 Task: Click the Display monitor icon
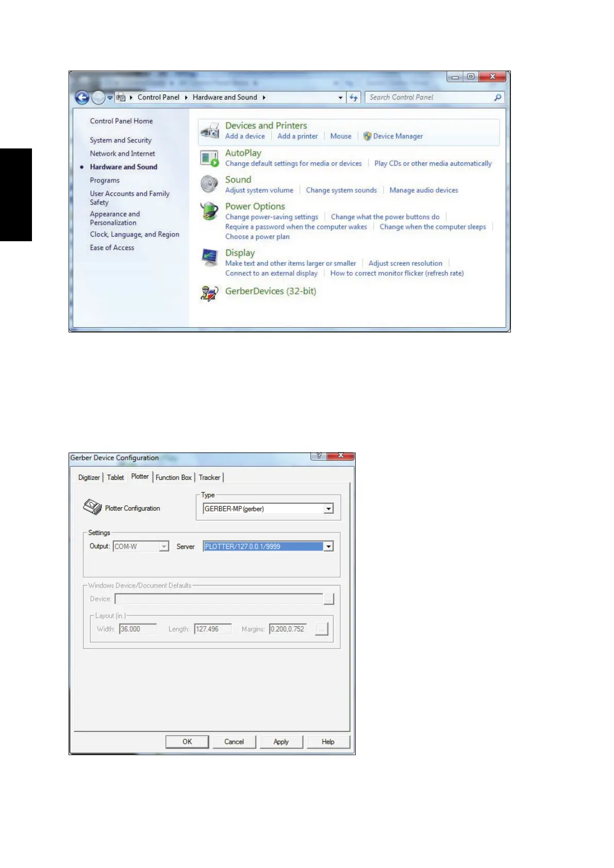210,257
